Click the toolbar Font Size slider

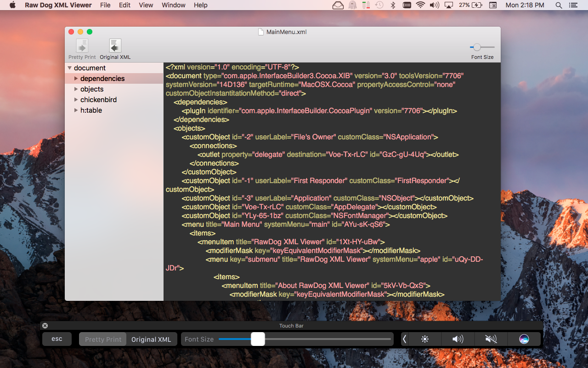482,47
